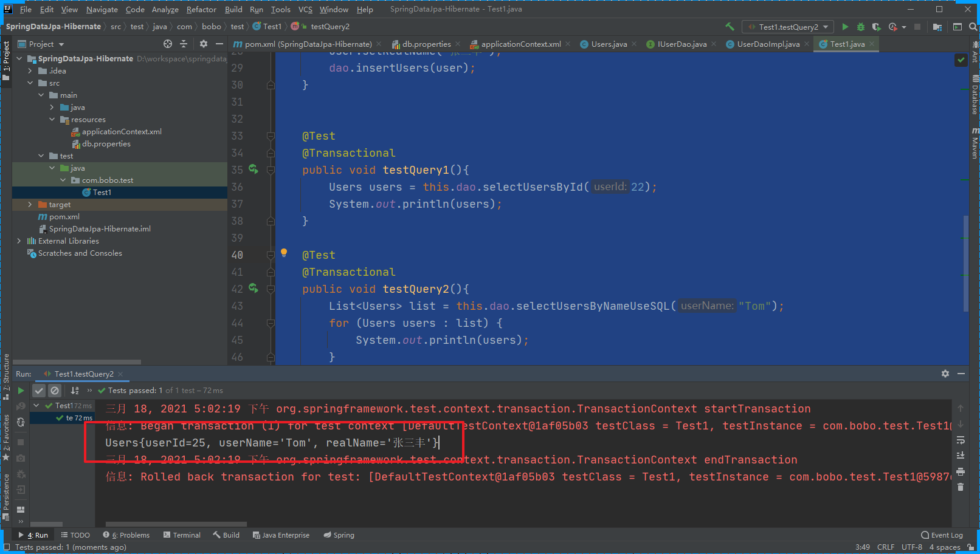Clear all Run console output
This screenshot has width=980, height=554.
click(961, 487)
